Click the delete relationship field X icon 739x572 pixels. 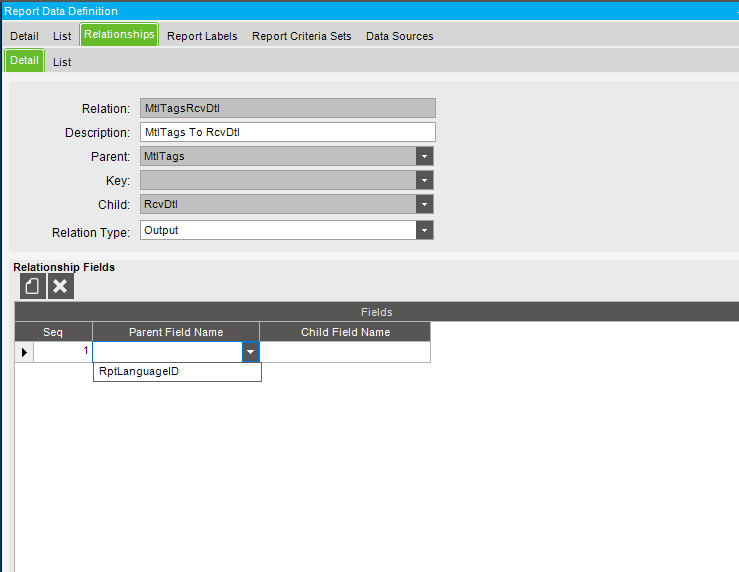point(61,286)
